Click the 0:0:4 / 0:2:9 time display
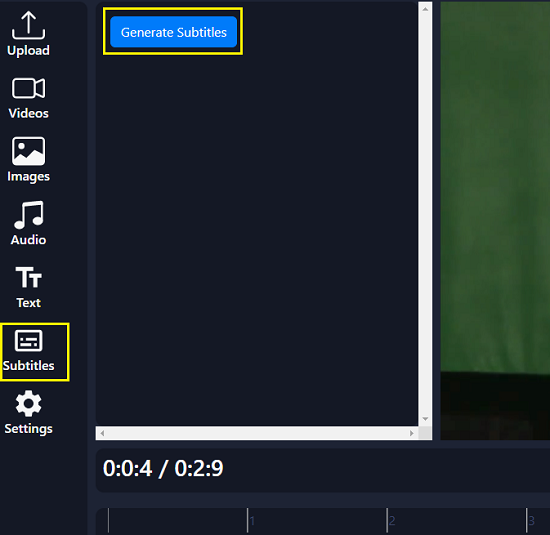 tap(163, 468)
